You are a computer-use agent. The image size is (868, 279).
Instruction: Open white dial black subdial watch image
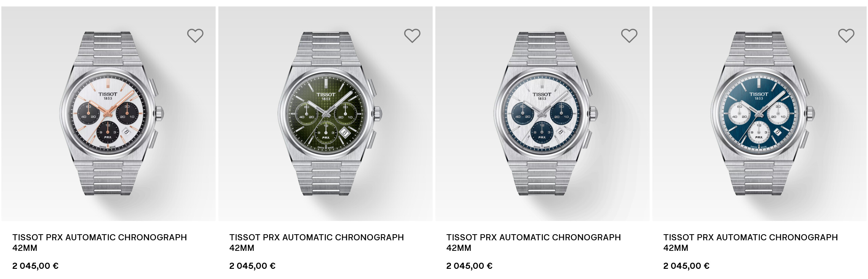point(108,114)
